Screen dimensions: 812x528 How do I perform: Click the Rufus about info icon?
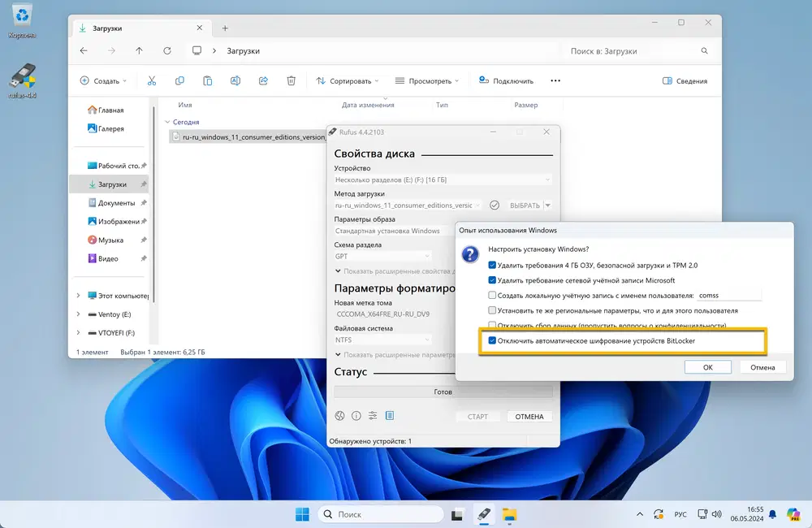[356, 416]
